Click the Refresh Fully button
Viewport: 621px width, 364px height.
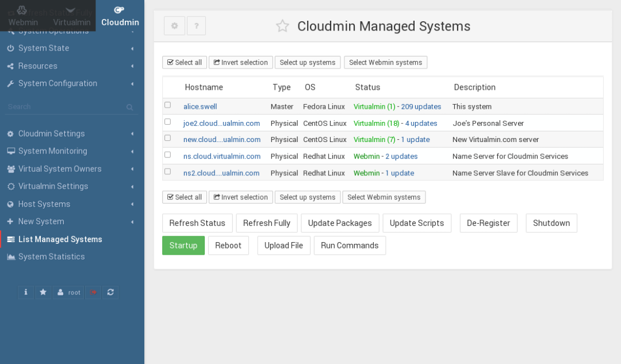click(267, 223)
